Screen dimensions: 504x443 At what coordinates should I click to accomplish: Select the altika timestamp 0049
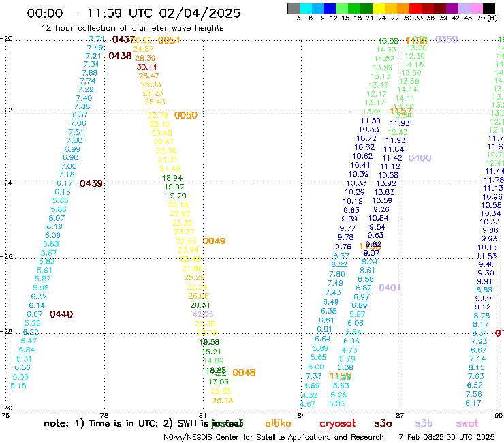pos(214,241)
